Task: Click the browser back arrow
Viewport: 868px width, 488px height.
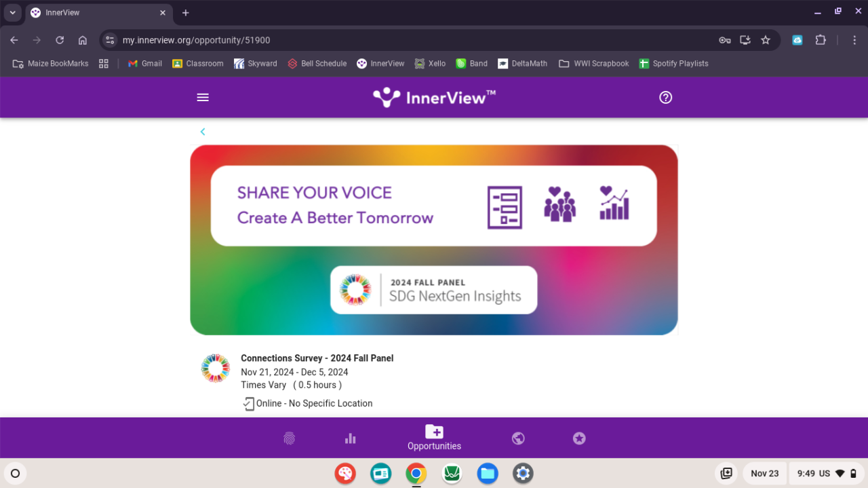Action: coord(14,40)
